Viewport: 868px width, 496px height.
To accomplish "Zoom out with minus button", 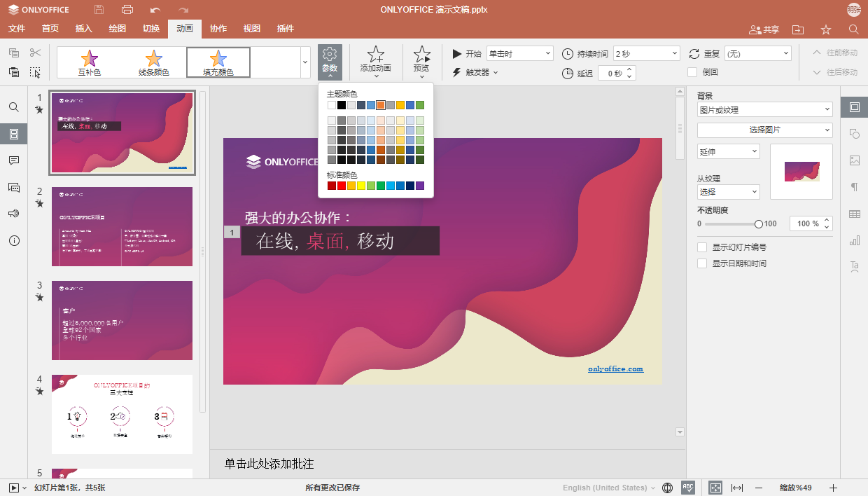I will point(759,488).
